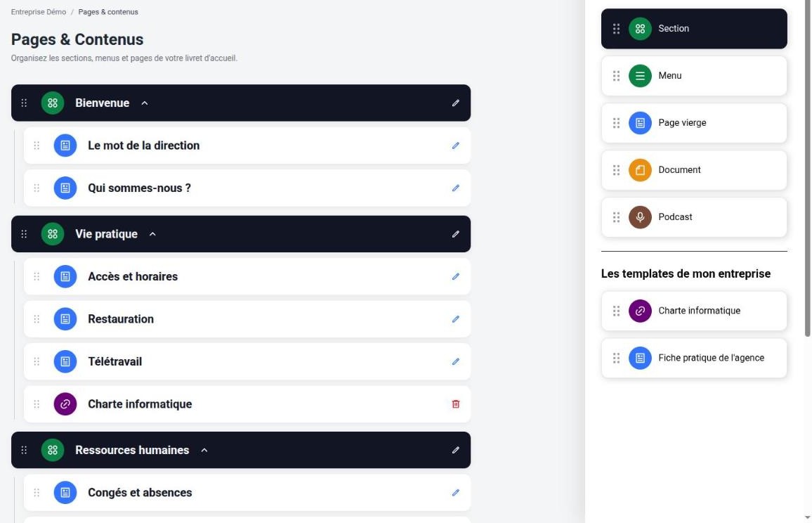Collapse the Bienvenue section chevron

click(x=145, y=103)
